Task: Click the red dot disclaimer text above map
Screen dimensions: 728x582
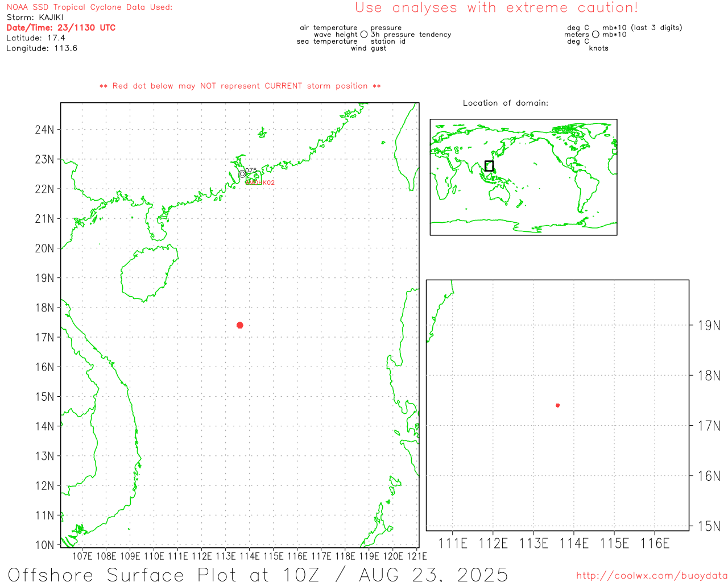Action: (240, 86)
